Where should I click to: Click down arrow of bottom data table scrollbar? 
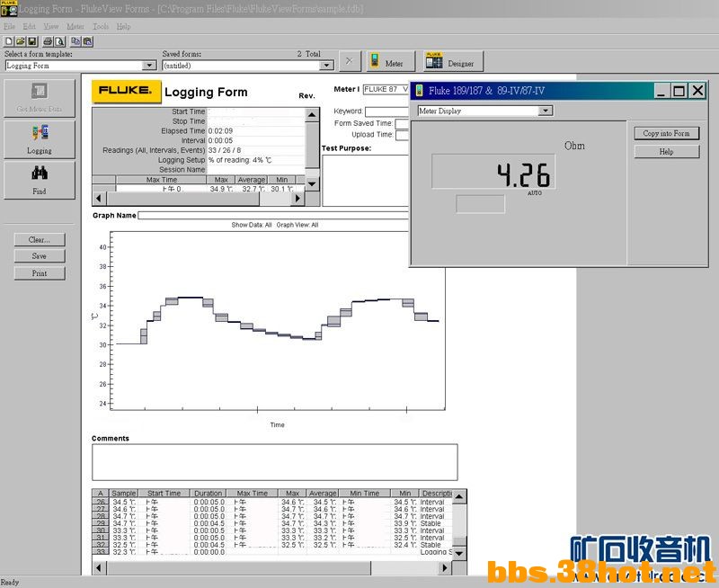[x=459, y=553]
